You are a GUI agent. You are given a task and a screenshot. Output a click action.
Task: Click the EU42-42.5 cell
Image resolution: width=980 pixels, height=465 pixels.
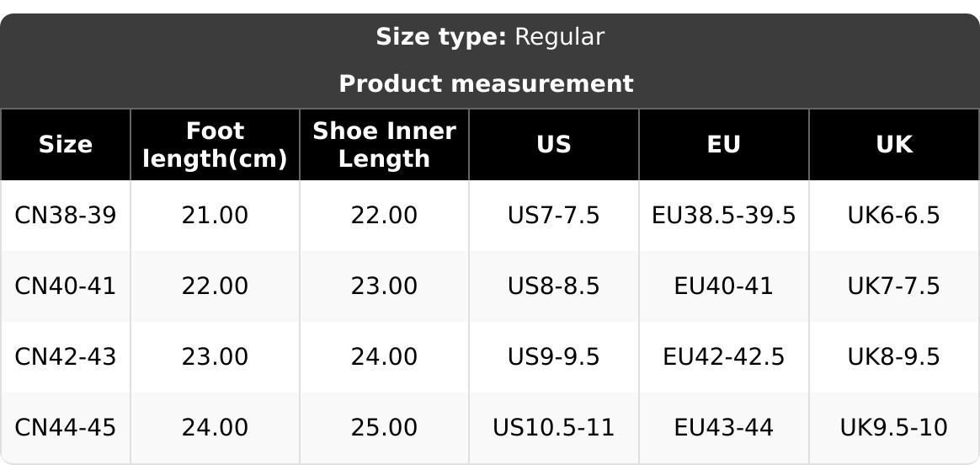coord(723,357)
